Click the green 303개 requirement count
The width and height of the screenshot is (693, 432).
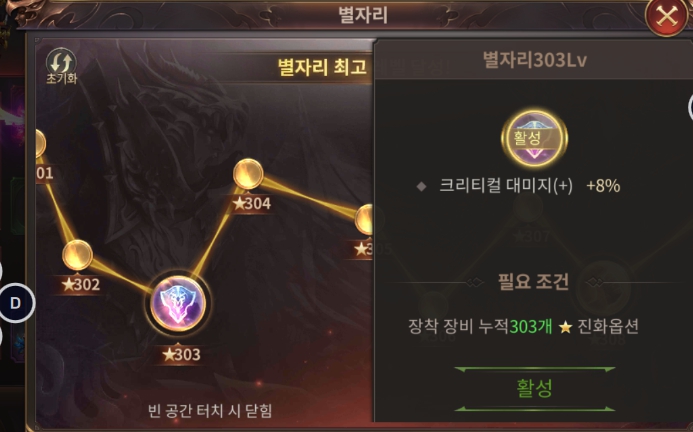point(531,327)
